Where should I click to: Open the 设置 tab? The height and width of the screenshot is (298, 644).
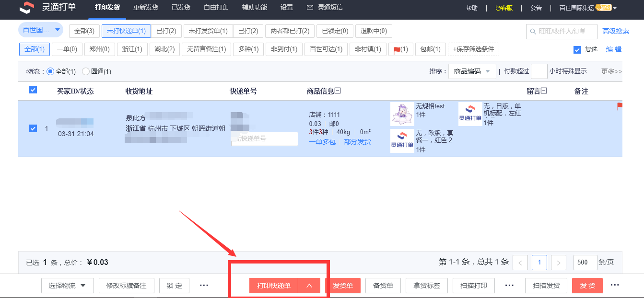(287, 8)
